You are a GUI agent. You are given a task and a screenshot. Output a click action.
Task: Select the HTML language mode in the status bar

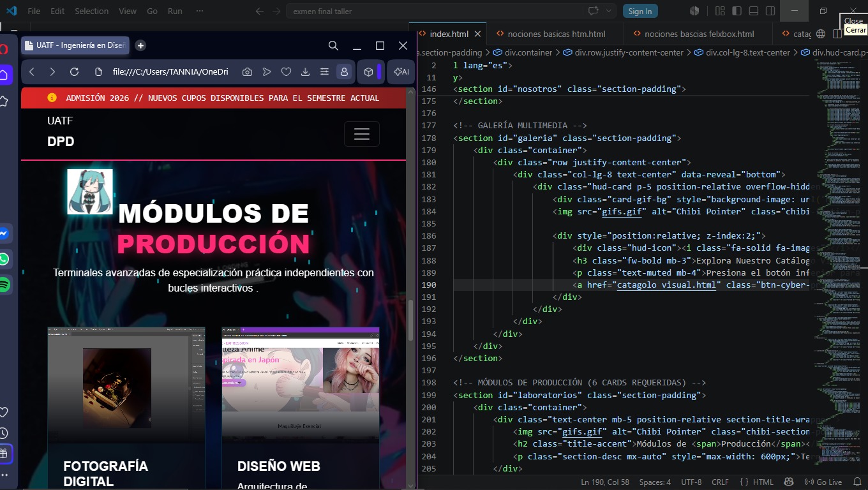pyautogui.click(x=756, y=482)
